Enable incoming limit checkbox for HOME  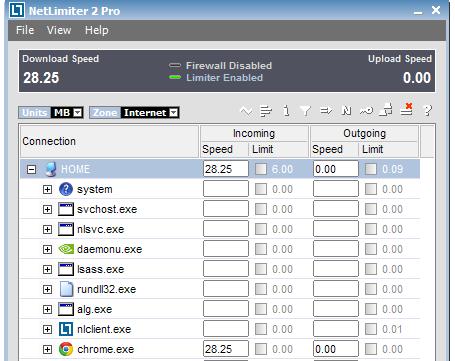(261, 169)
